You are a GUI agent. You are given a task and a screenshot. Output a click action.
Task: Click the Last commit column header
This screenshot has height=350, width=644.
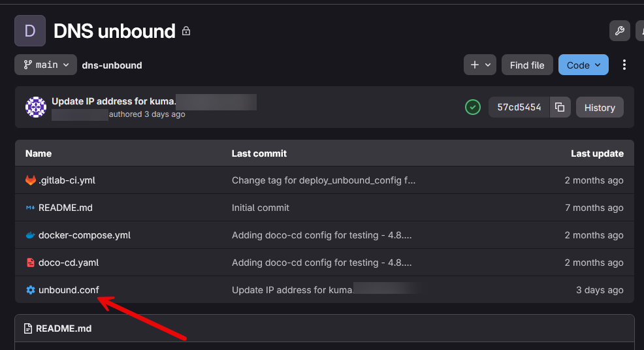(x=259, y=153)
